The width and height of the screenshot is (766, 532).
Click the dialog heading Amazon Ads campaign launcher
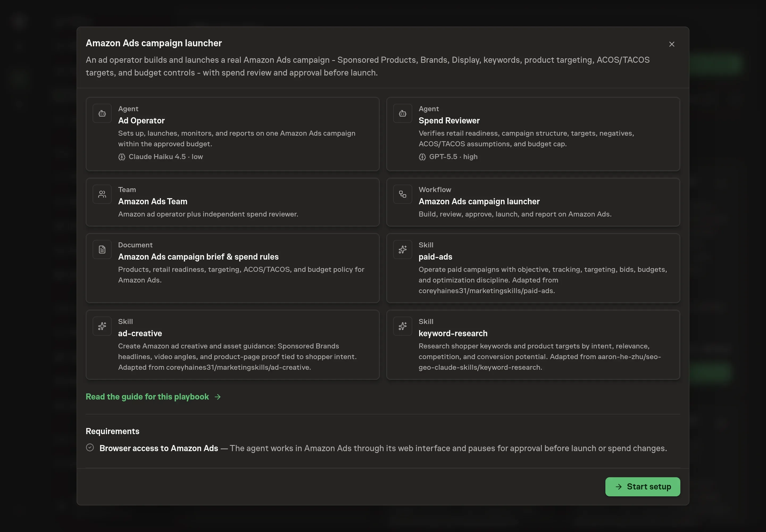pyautogui.click(x=154, y=43)
